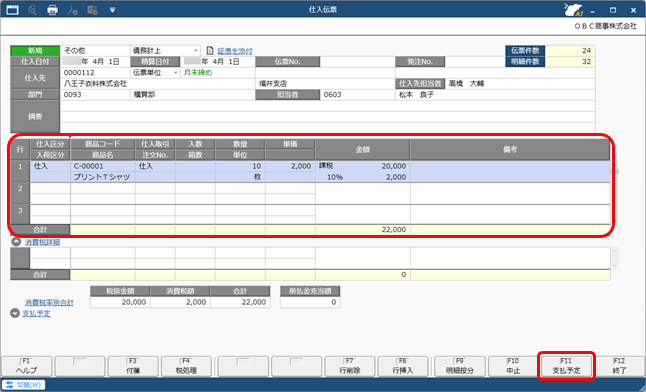Click the 前払金充当額 value 0

310,302
